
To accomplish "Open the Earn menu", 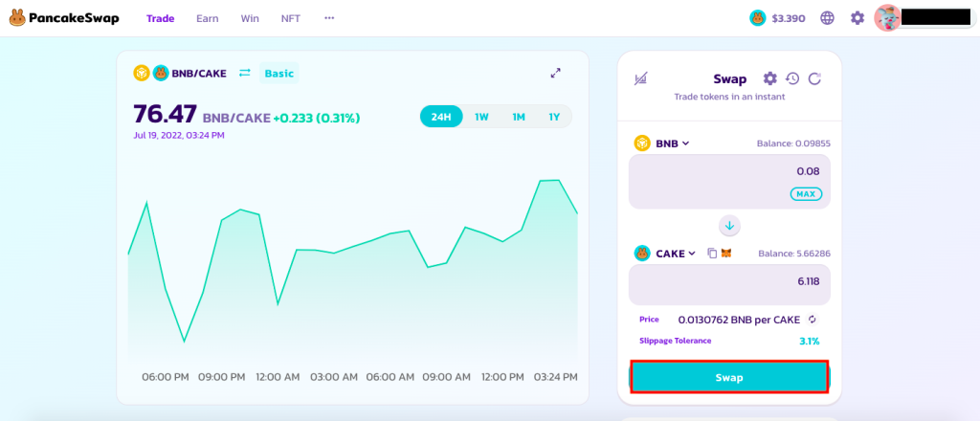I will coord(207,17).
